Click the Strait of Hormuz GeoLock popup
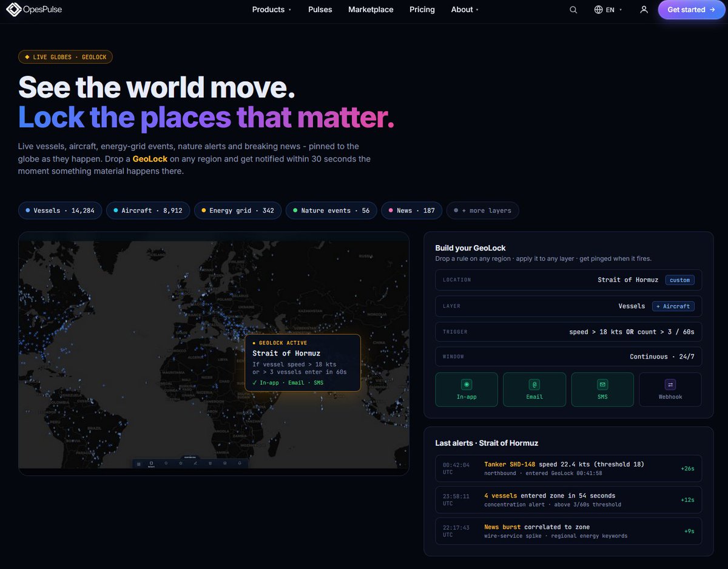This screenshot has width=728, height=569. click(303, 363)
